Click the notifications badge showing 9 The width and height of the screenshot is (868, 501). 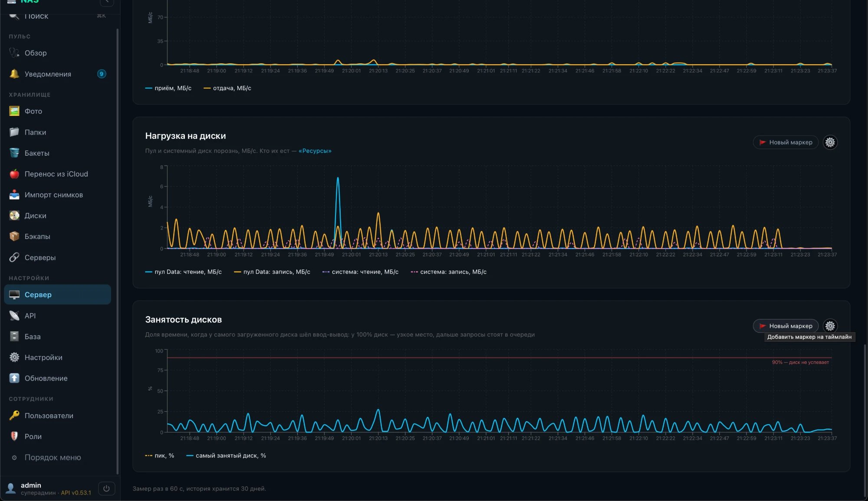tap(102, 74)
